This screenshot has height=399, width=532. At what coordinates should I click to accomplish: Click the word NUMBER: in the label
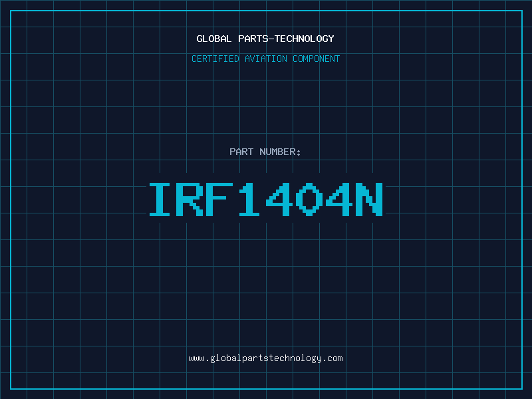[x=280, y=152]
